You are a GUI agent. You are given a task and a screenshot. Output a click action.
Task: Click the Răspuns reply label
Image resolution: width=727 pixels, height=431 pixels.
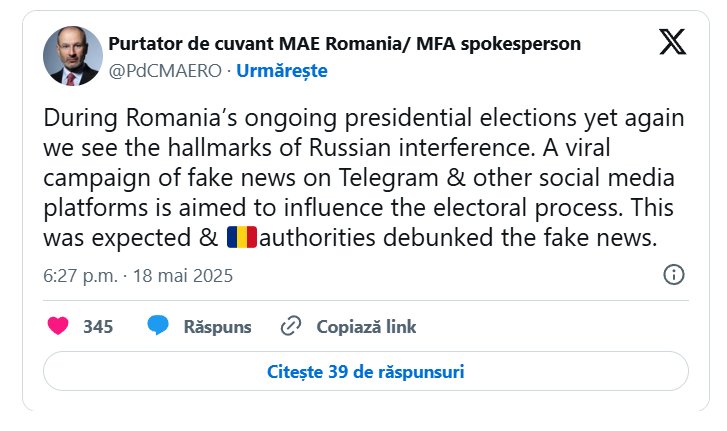217,326
